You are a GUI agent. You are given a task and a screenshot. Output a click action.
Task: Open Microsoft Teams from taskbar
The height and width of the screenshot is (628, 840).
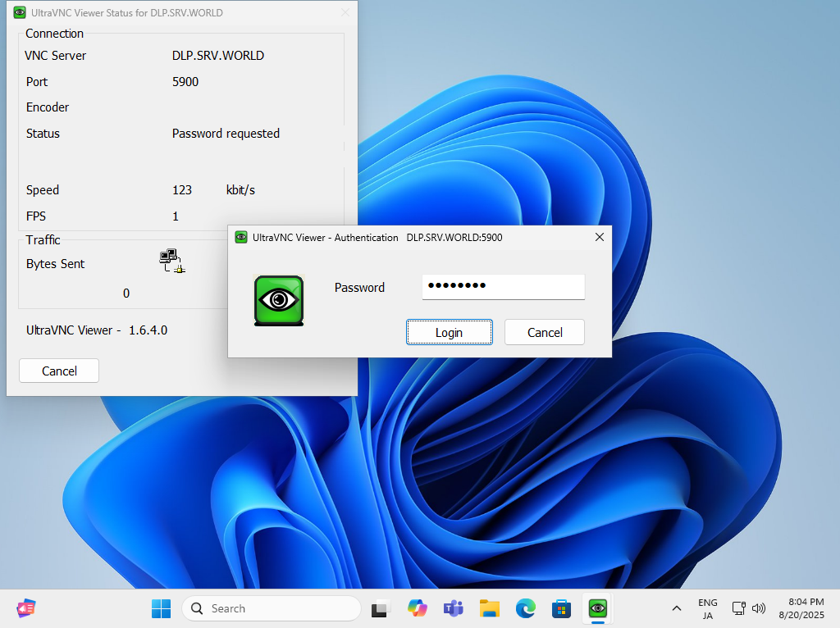pos(453,608)
